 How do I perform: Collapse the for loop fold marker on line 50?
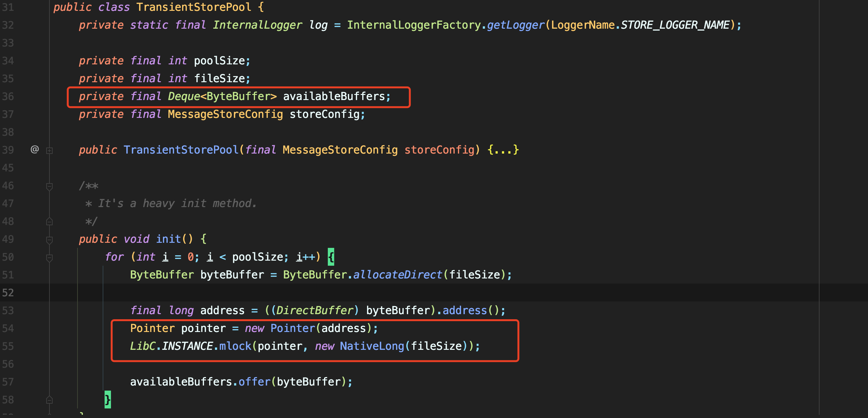(x=49, y=257)
